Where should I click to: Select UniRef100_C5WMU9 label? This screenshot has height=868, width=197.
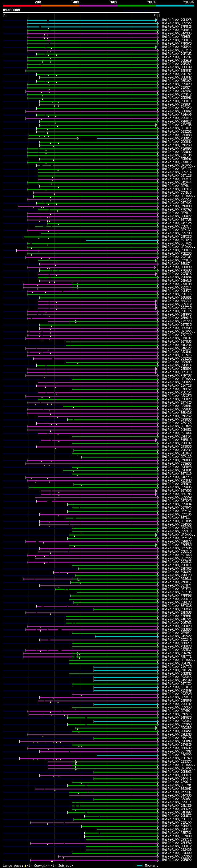[x=177, y=460]
